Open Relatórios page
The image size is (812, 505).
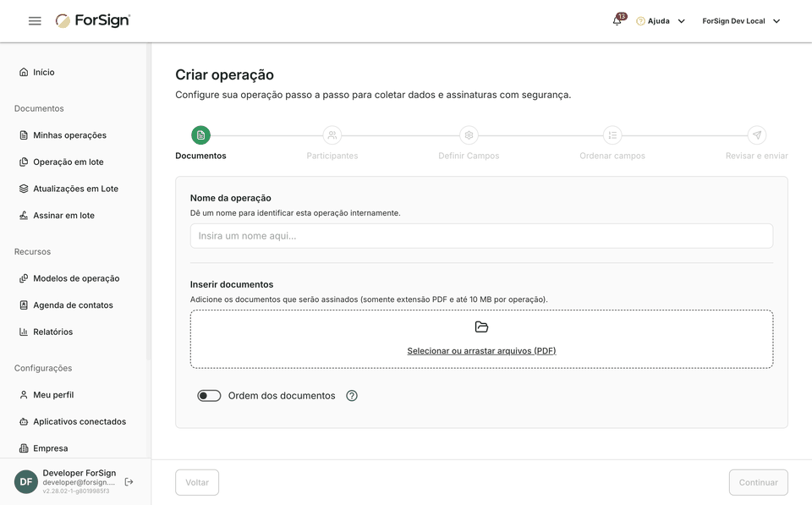tap(46, 332)
